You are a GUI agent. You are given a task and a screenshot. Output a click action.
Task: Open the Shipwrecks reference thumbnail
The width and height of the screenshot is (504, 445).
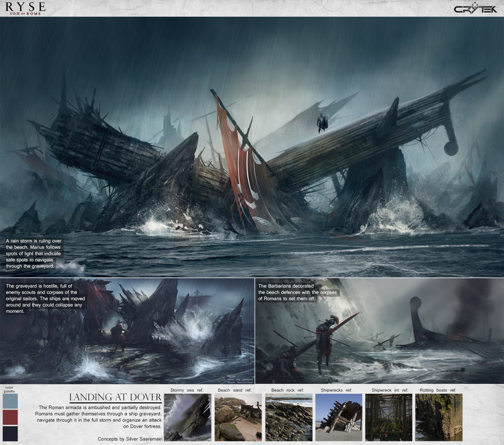[x=339, y=417]
